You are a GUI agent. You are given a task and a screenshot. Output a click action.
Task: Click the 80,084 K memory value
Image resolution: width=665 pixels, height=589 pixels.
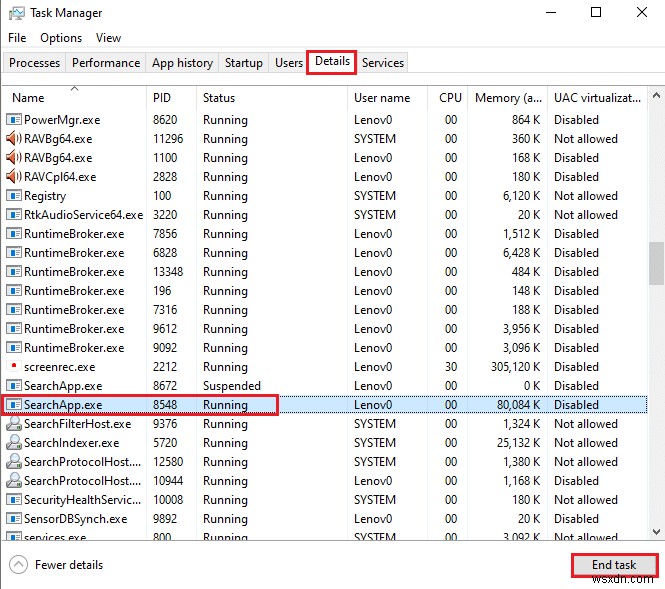(x=518, y=405)
